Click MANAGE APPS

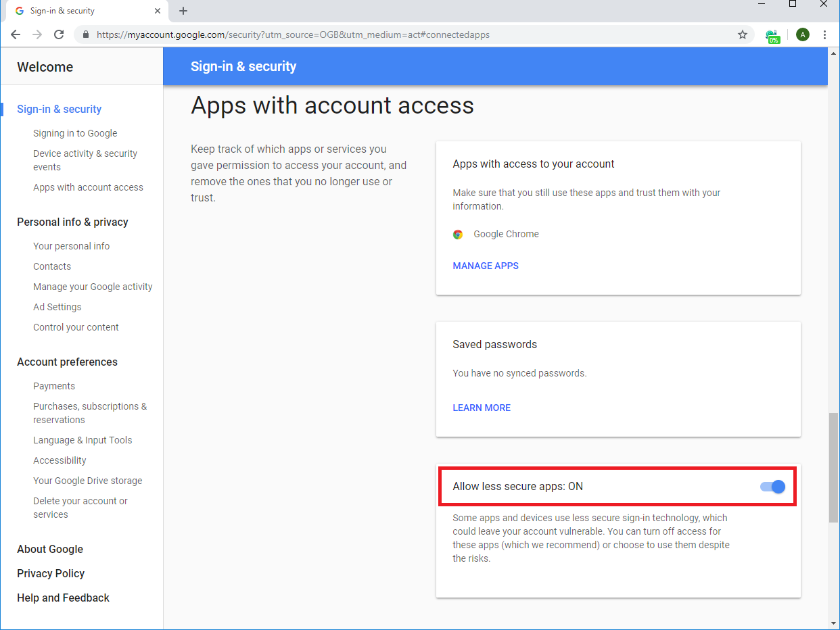(486, 265)
